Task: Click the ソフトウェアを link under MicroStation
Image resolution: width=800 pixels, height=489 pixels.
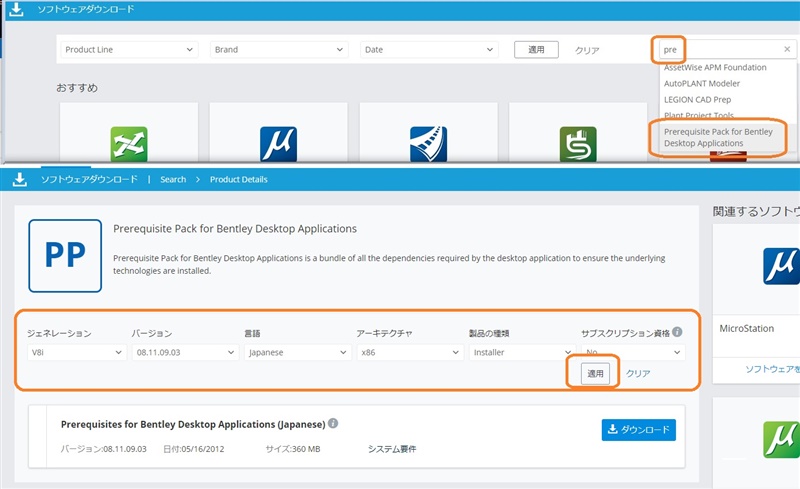Action: pos(772,369)
